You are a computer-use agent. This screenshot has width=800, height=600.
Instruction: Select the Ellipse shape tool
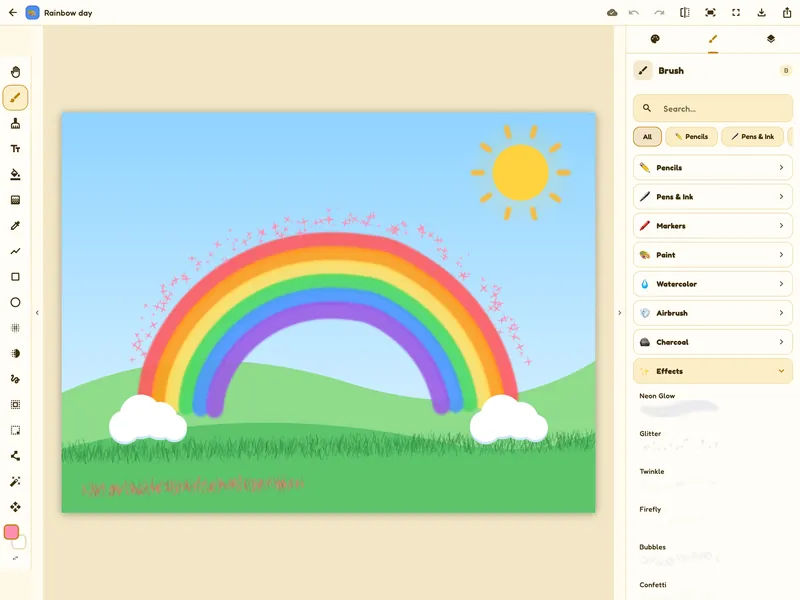(x=15, y=302)
